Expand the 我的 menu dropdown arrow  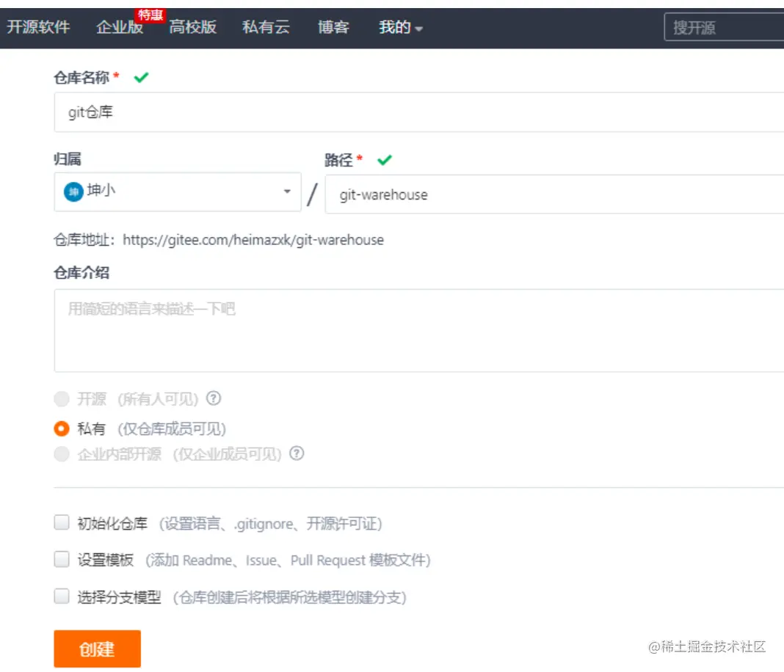pyautogui.click(x=419, y=29)
